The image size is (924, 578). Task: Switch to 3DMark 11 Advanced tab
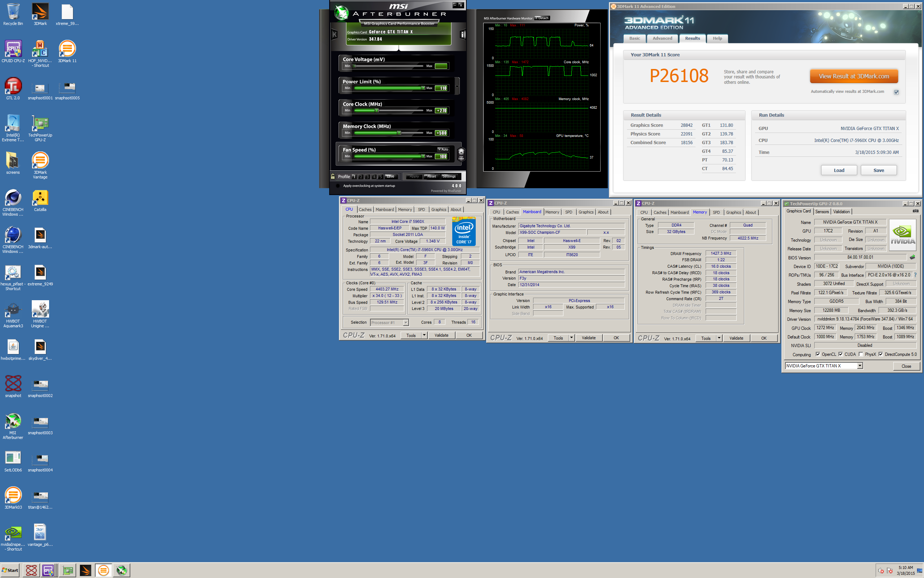pyautogui.click(x=662, y=38)
